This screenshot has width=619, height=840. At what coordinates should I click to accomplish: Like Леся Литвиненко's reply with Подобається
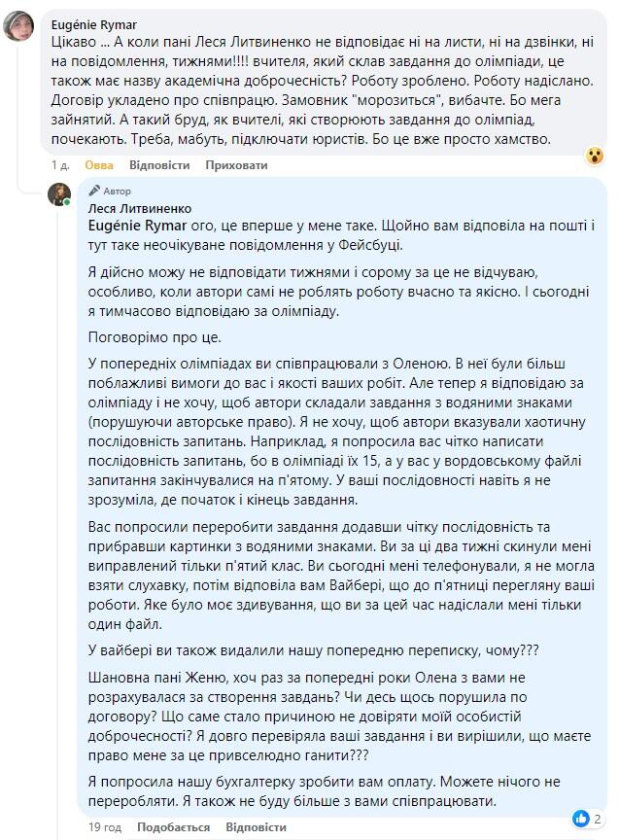point(174,827)
